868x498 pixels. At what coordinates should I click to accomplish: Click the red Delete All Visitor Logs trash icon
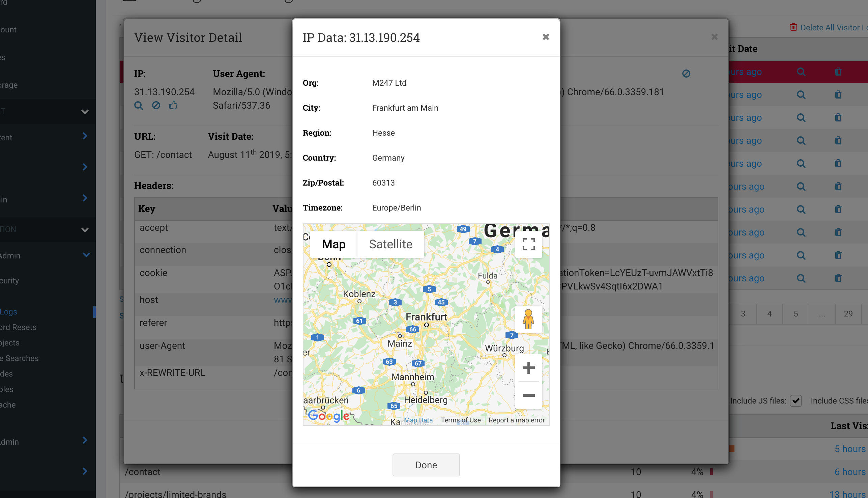pos(793,27)
